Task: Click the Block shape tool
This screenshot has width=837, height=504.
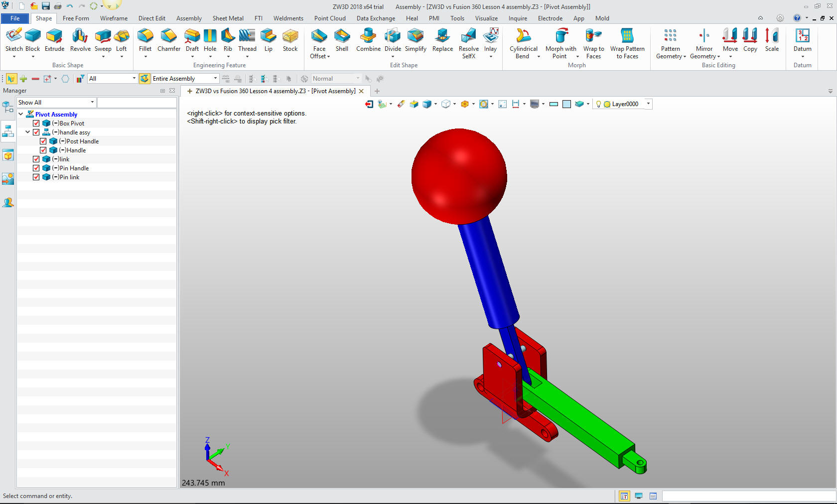Action: click(x=33, y=40)
